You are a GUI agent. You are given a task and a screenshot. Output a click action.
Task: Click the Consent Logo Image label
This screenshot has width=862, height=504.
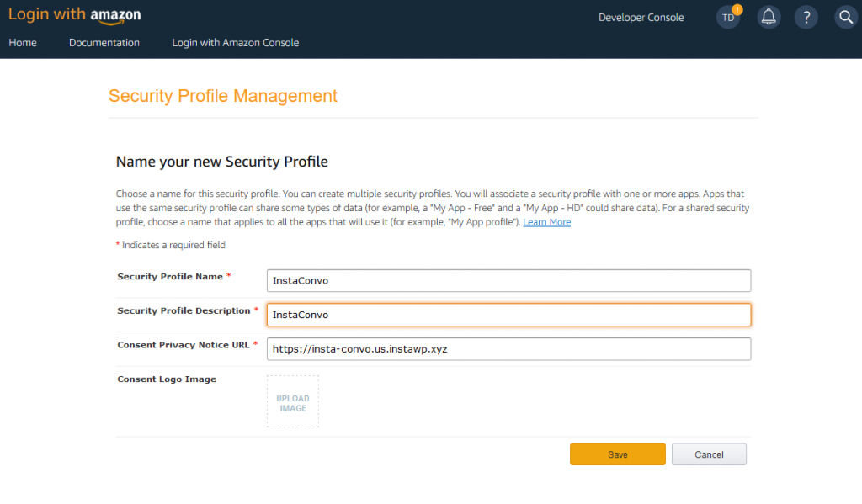[167, 379]
